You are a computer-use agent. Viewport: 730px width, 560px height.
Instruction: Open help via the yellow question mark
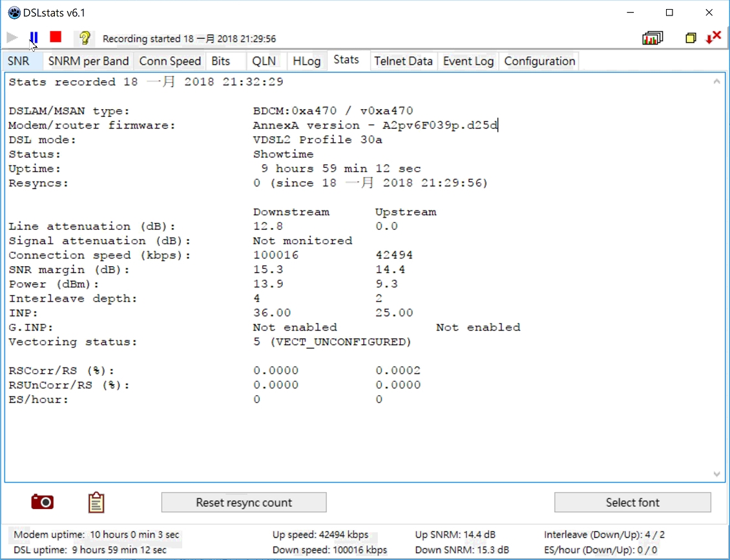tap(85, 38)
